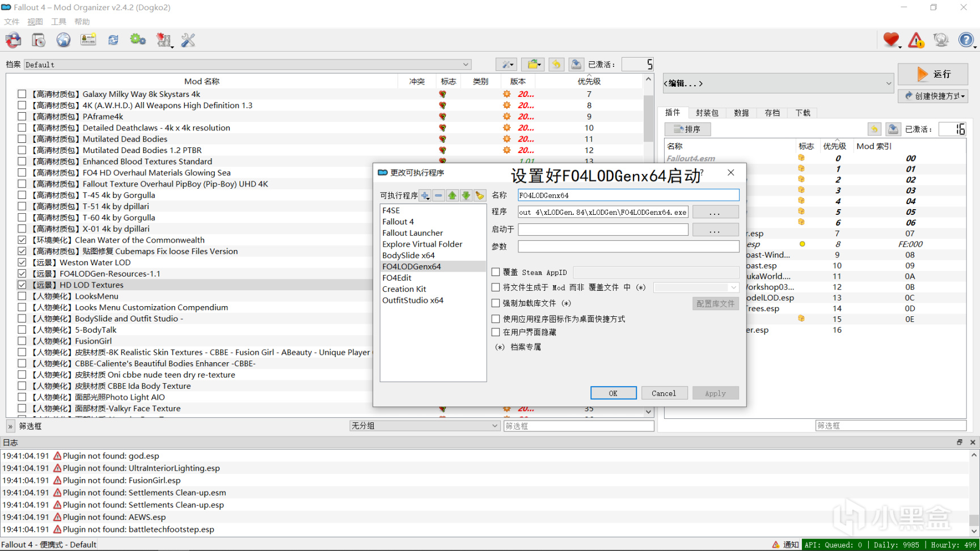Click into the 参数 arguments field

pyautogui.click(x=628, y=247)
